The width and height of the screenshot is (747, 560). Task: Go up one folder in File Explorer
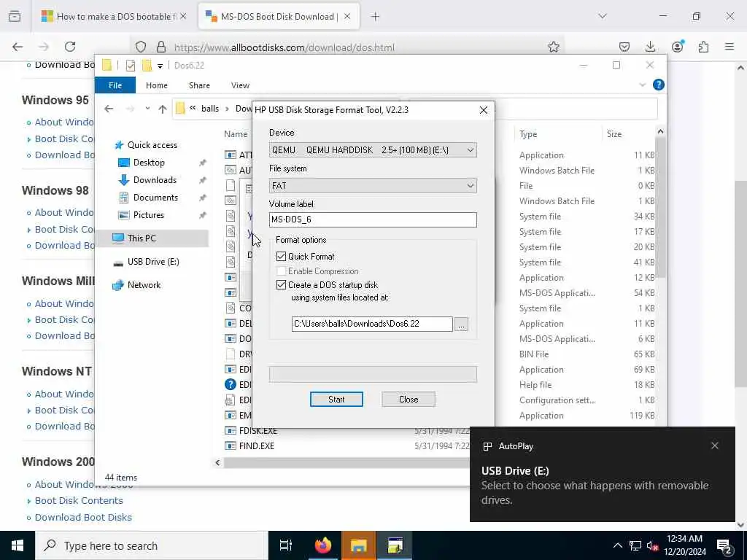tap(163, 109)
